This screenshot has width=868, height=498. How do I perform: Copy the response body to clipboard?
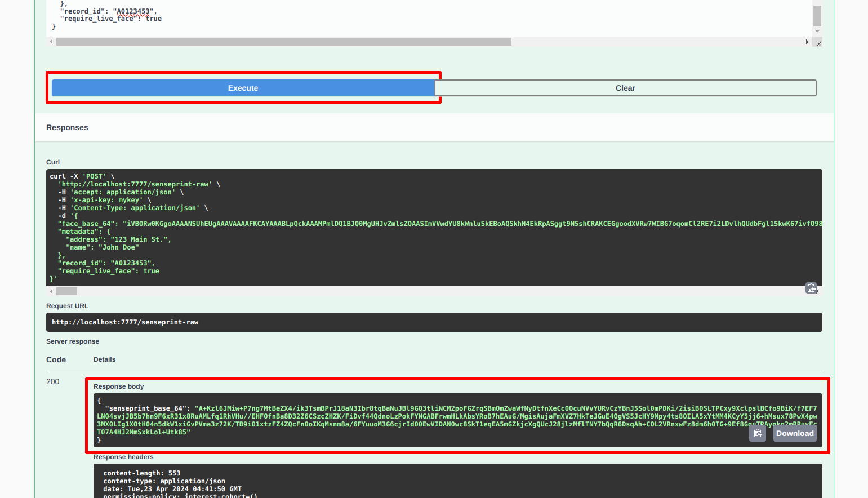(x=758, y=433)
